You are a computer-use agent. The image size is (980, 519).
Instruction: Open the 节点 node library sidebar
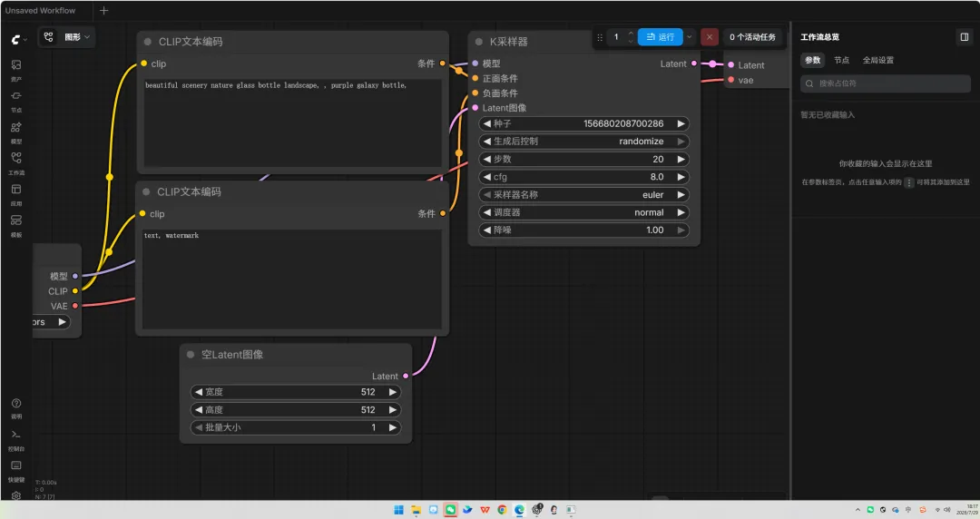point(16,100)
